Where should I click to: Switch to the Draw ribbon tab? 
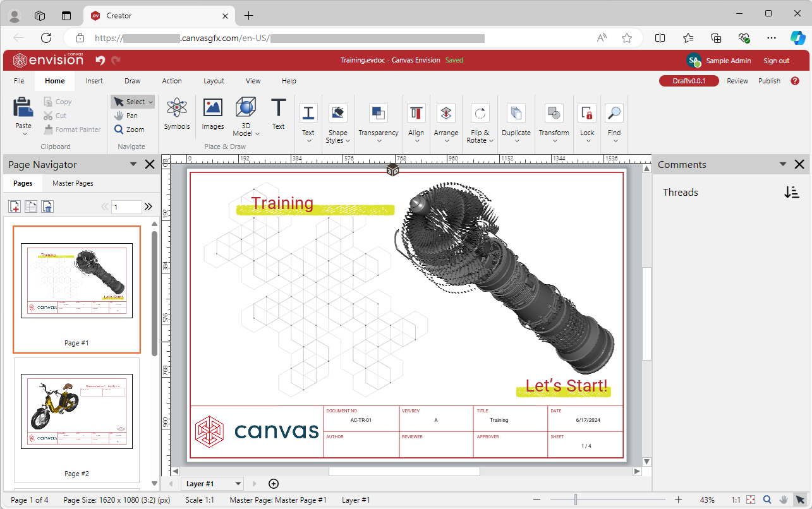[133, 81]
